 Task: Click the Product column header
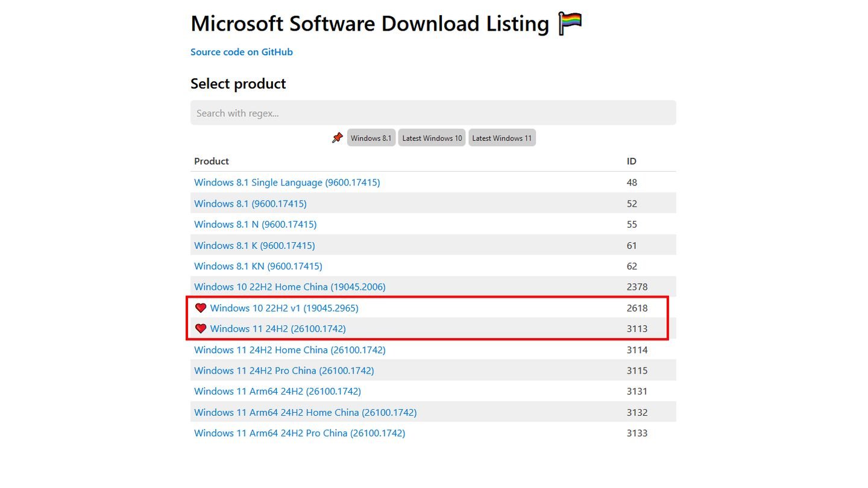212,161
